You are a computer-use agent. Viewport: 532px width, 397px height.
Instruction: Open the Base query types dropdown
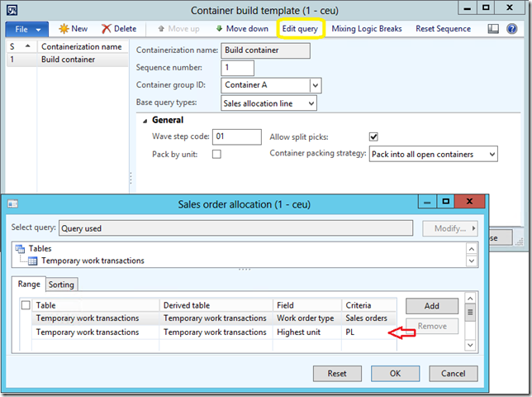(x=310, y=103)
